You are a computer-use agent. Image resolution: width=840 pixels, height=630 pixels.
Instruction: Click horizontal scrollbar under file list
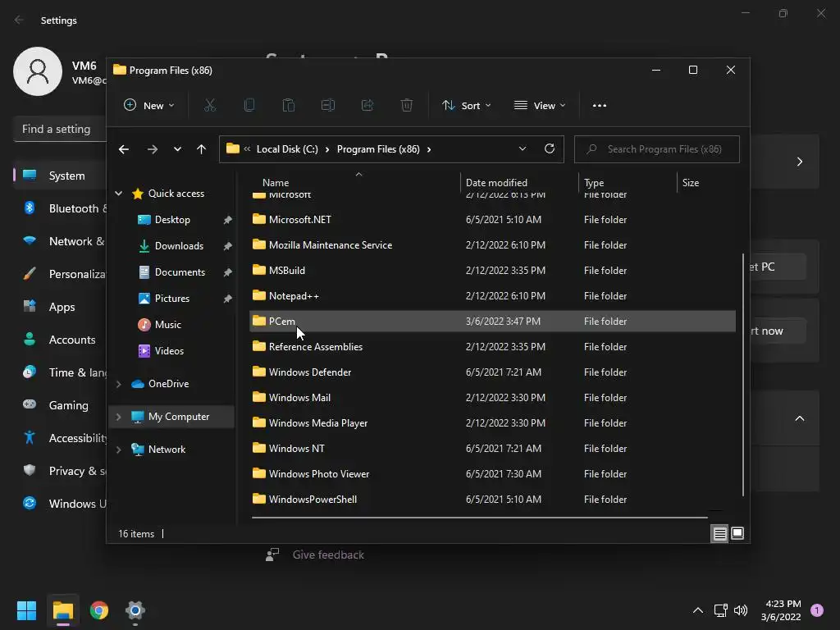479,518
